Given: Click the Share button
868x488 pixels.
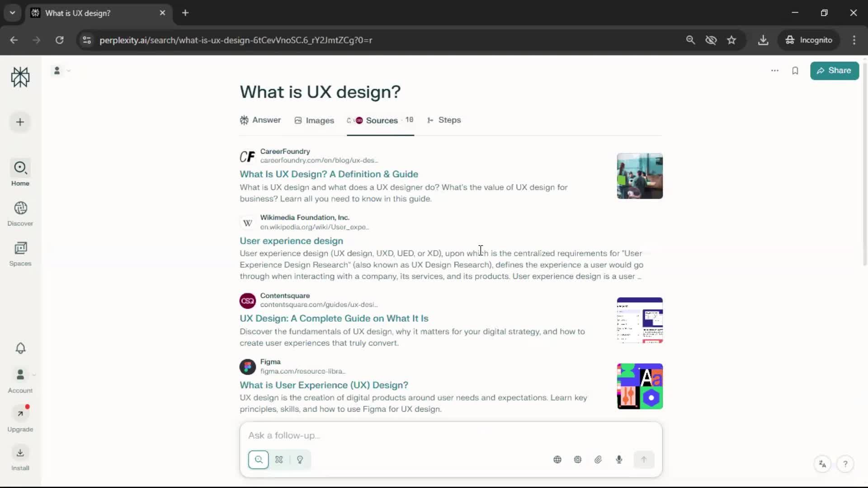Looking at the screenshot, I should point(834,70).
